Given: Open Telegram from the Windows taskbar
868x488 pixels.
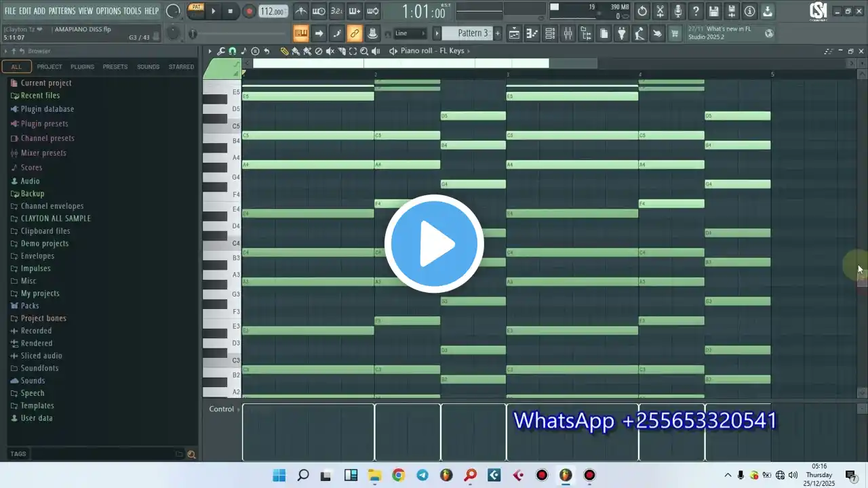Looking at the screenshot, I should point(422,475).
